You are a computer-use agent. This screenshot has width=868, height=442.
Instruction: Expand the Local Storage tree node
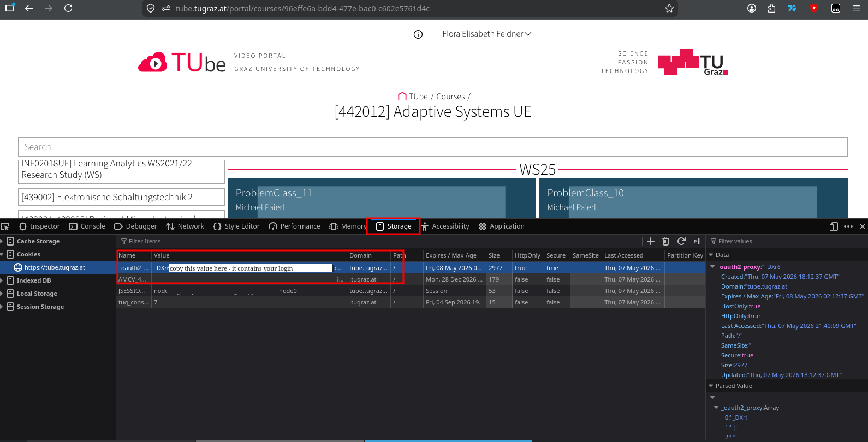2,294
